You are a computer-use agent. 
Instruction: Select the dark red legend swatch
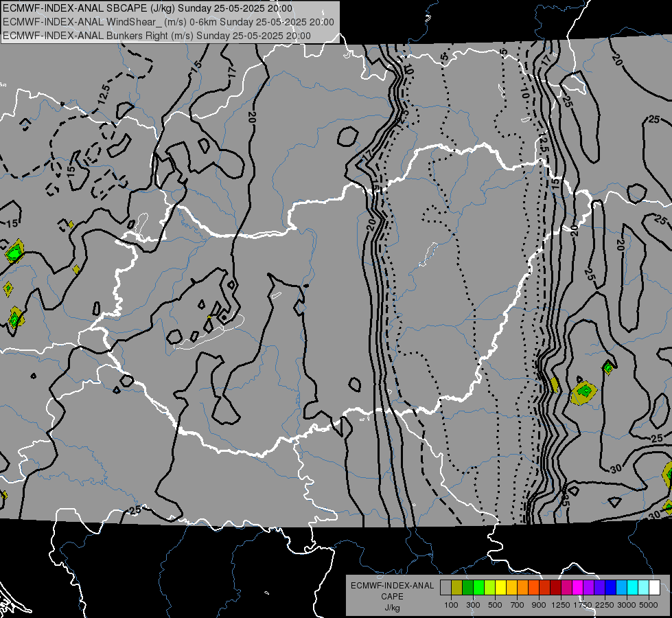pyautogui.click(x=555, y=588)
